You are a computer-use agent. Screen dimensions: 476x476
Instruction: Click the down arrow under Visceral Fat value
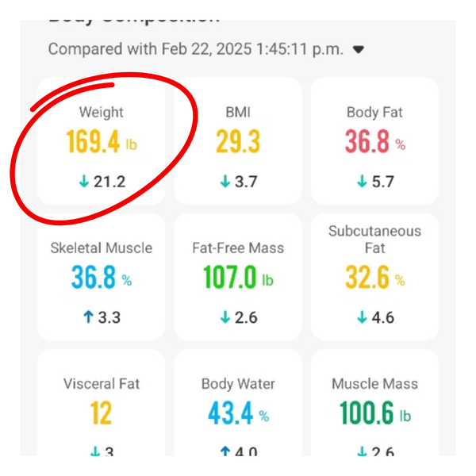pos(95,451)
